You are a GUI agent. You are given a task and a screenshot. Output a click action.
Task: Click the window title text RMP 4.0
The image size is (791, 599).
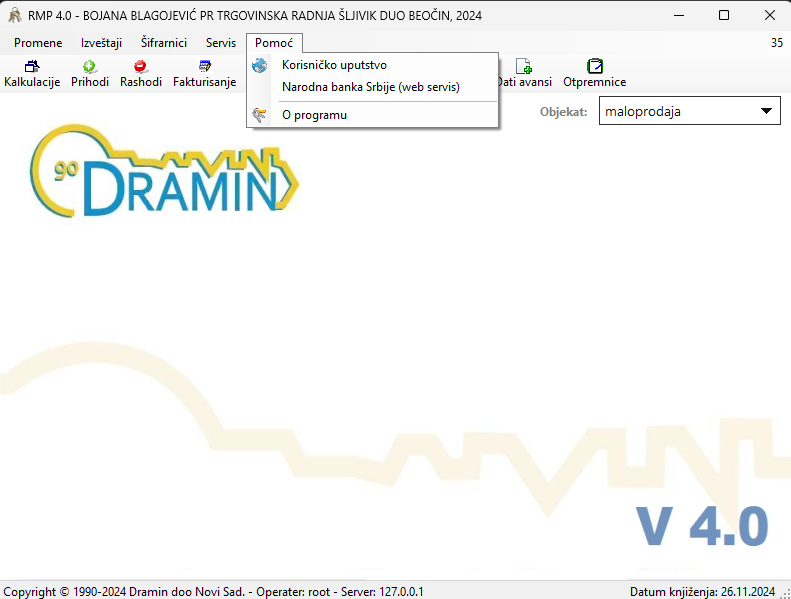coord(255,16)
